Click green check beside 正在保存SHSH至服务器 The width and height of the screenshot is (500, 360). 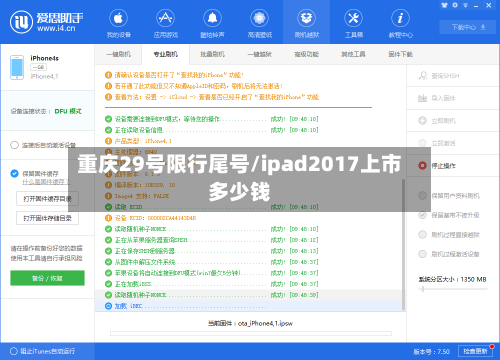[108, 251]
